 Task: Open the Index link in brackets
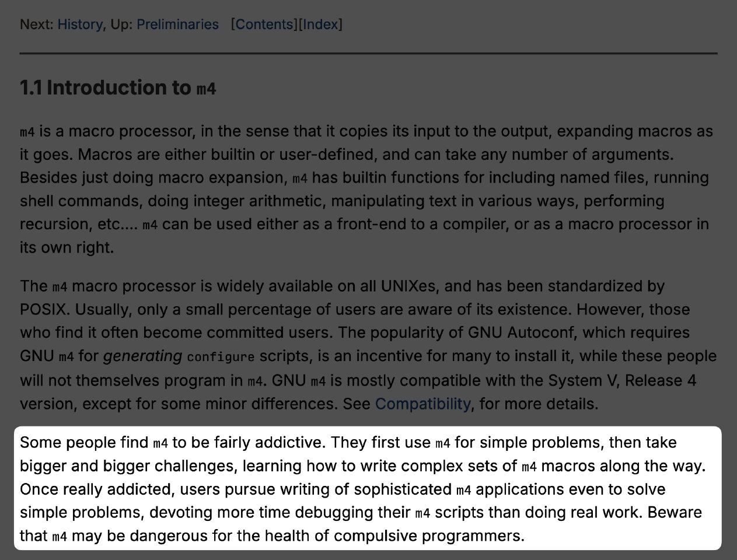[x=320, y=24]
